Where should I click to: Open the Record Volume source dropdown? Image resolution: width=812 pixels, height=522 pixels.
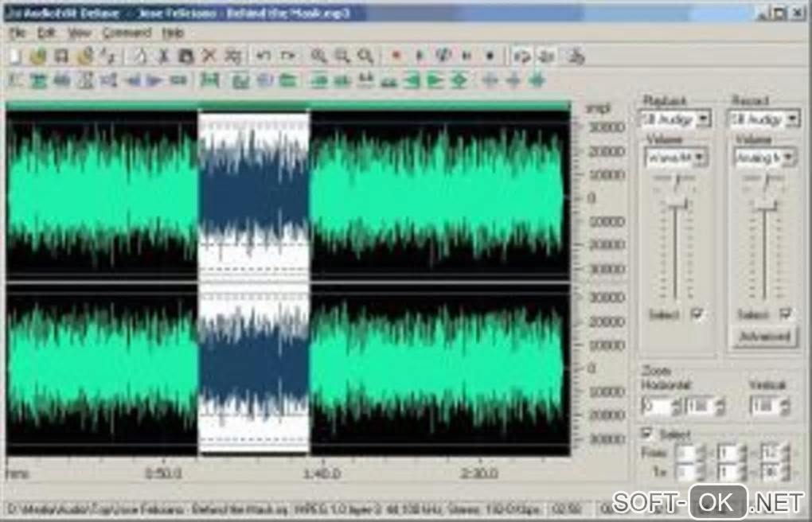click(764, 157)
